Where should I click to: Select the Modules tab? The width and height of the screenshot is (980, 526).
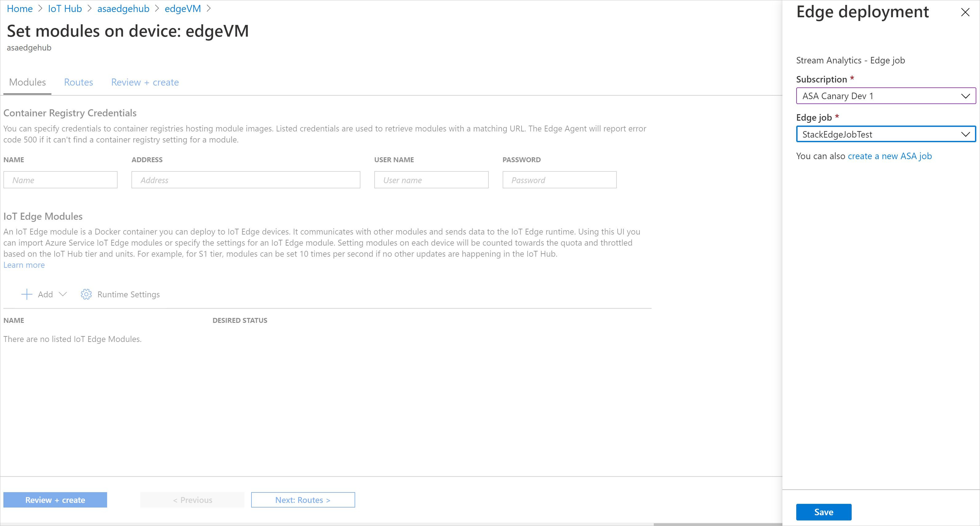click(27, 82)
